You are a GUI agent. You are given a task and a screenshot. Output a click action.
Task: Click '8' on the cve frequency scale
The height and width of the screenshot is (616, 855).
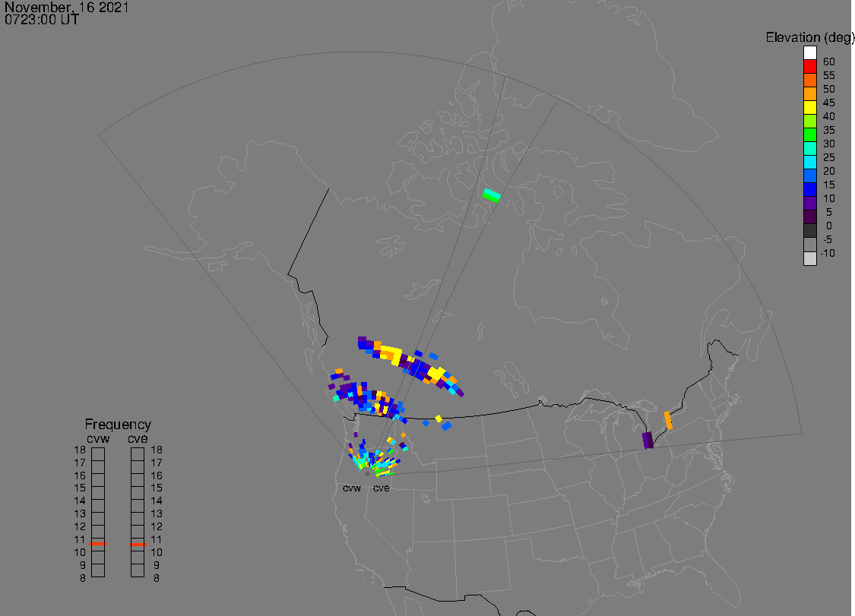pyautogui.click(x=157, y=578)
